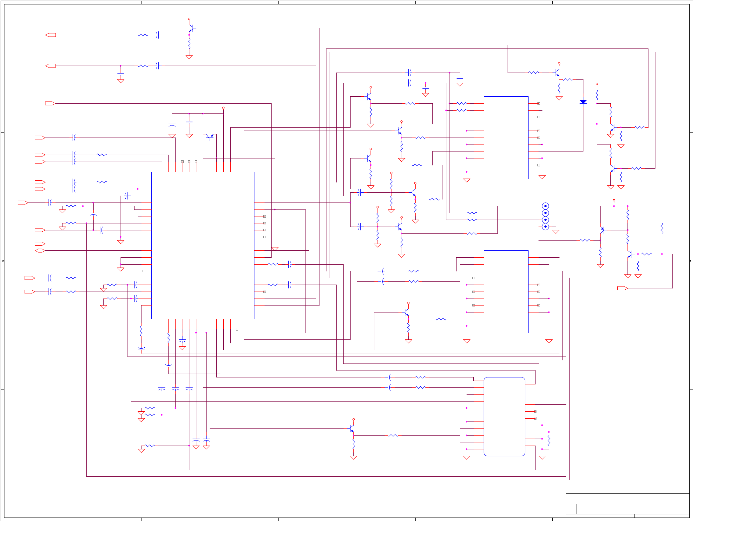Click the hexagonal bidirectional port on the left

(40, 251)
